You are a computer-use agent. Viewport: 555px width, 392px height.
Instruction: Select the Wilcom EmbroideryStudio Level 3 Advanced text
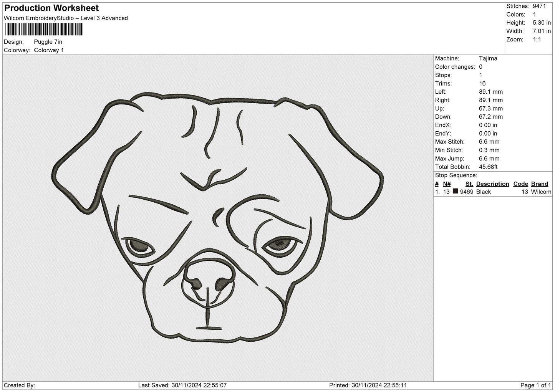click(66, 18)
